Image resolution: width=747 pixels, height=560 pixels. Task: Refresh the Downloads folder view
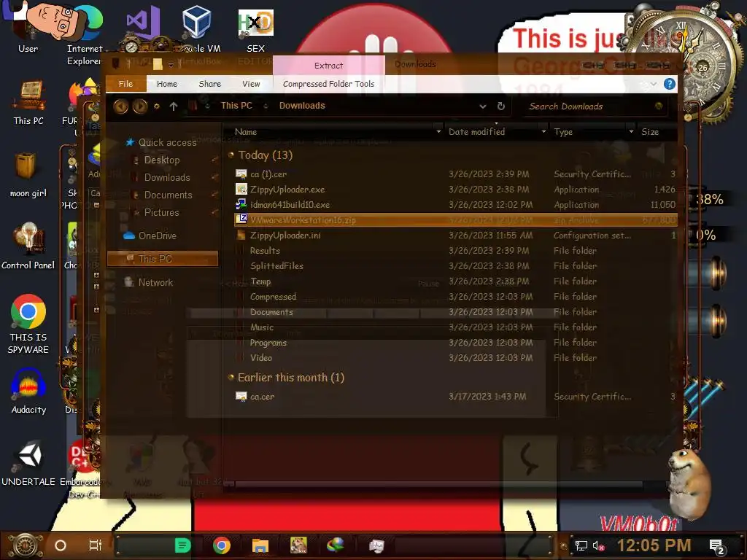pos(500,106)
